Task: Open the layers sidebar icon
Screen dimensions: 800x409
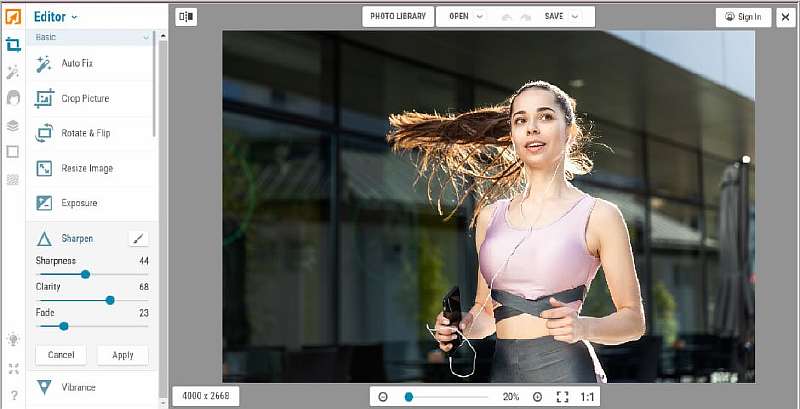Action: [13, 126]
